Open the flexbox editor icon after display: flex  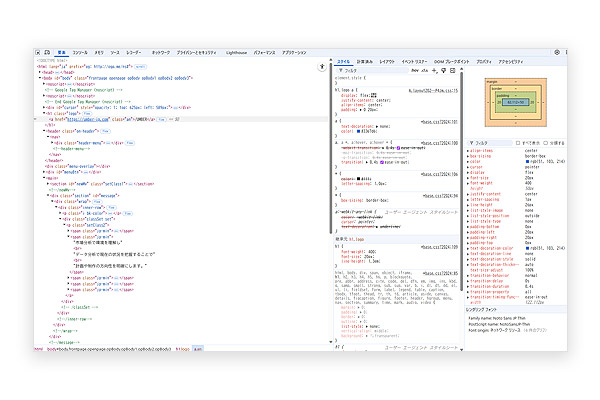[374, 95]
